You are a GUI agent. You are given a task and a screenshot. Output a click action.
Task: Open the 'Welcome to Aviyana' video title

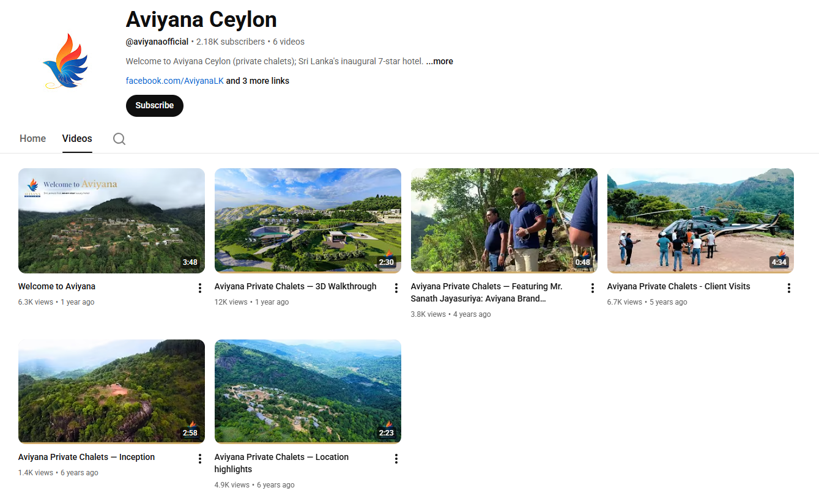[x=57, y=286]
